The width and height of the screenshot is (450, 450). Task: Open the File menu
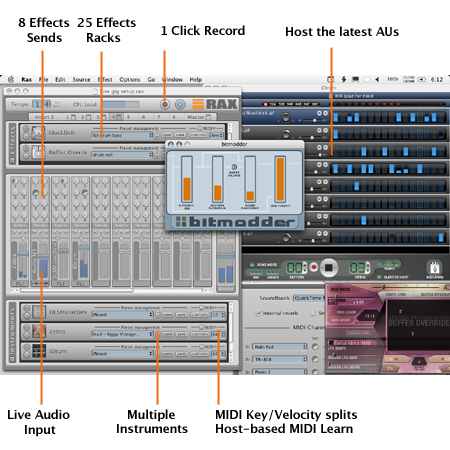tap(44, 79)
